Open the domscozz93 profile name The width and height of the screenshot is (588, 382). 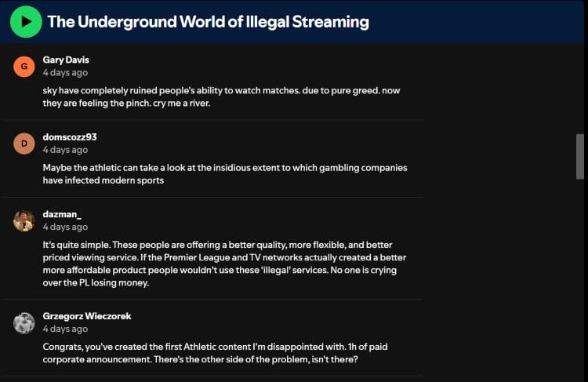tap(70, 137)
